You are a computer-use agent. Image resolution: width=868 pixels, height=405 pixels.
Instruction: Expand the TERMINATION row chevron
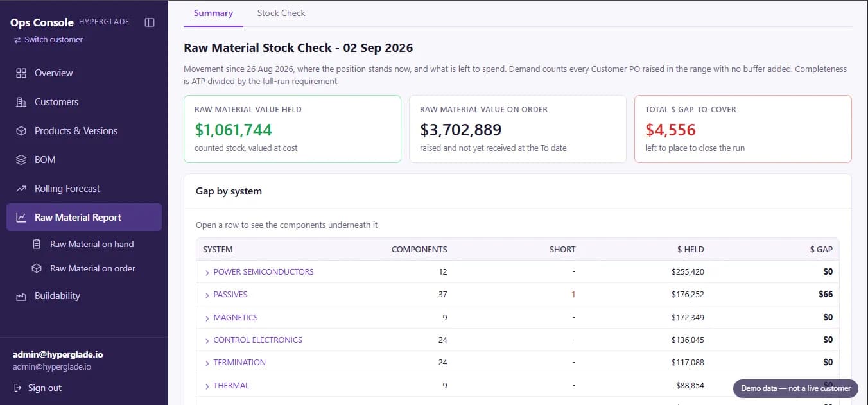coord(207,363)
